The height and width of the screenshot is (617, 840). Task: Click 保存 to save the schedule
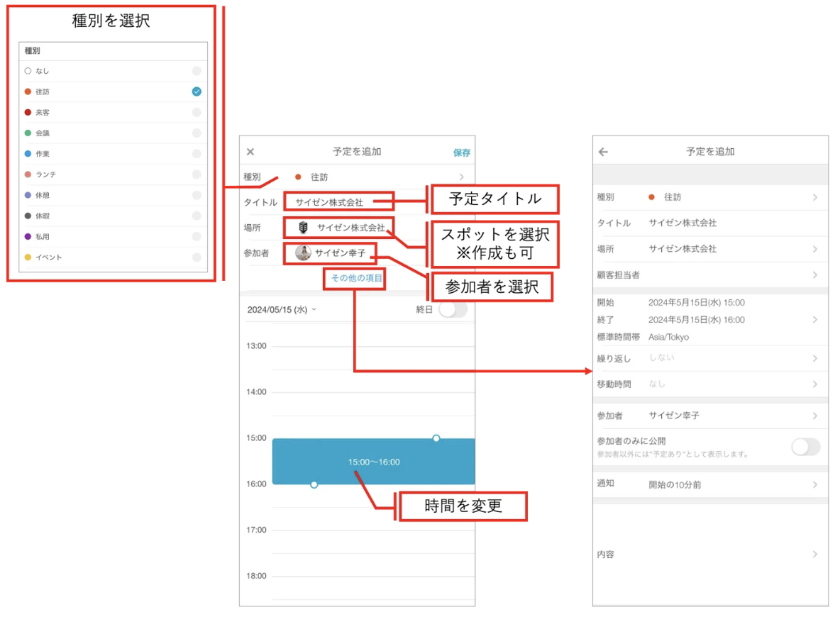click(x=462, y=152)
